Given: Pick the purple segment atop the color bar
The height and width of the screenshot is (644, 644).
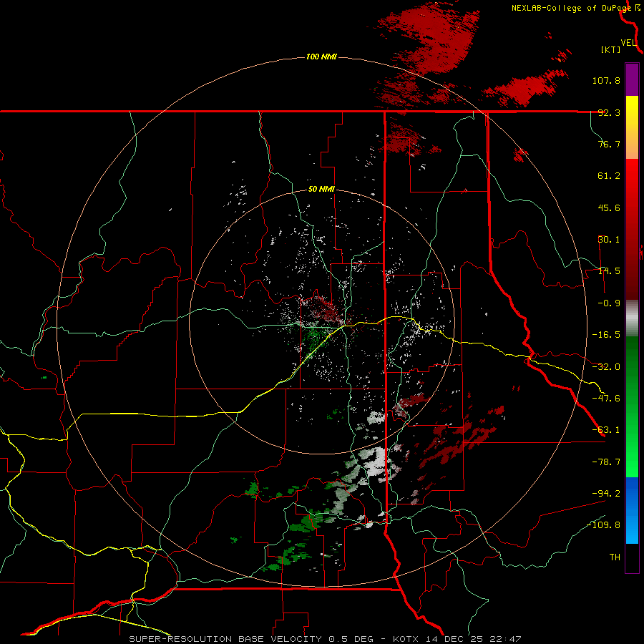Looking at the screenshot, I should tap(632, 79).
